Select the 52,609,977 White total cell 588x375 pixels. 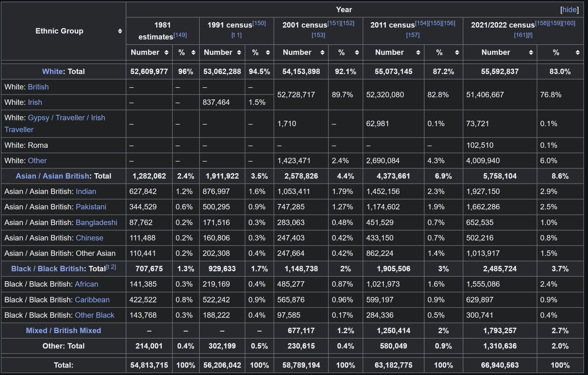[149, 71]
